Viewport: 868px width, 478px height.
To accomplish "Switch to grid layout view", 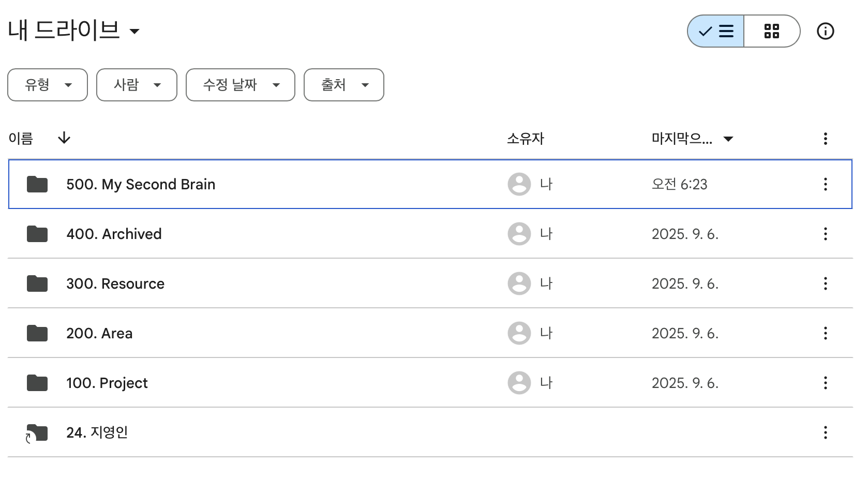I will click(771, 32).
